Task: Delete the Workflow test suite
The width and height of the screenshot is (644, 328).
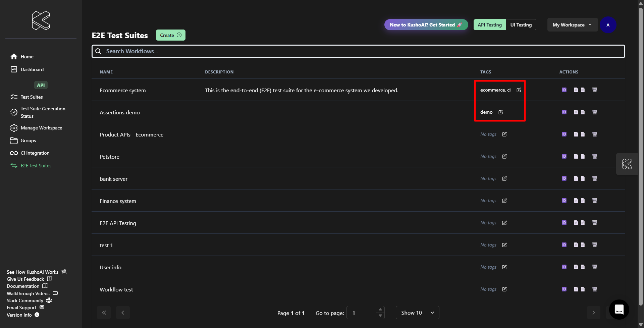Action: click(x=594, y=289)
